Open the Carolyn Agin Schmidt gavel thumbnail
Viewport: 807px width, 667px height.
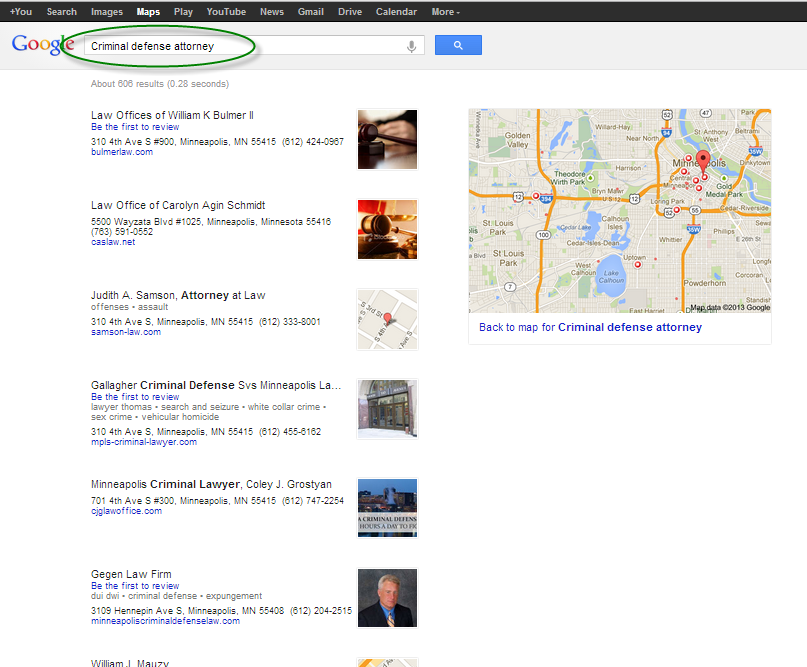[388, 230]
